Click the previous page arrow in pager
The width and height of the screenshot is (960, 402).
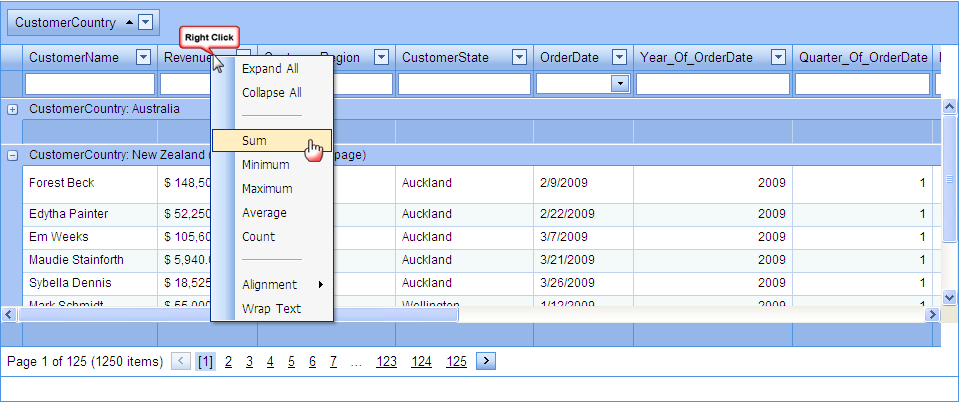[181, 361]
